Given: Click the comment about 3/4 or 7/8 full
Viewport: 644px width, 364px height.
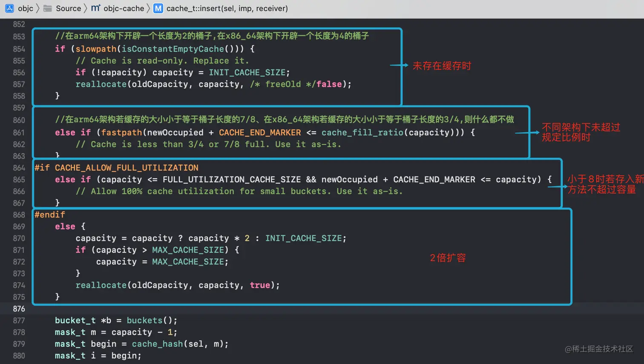Looking at the screenshot, I should 208,144.
